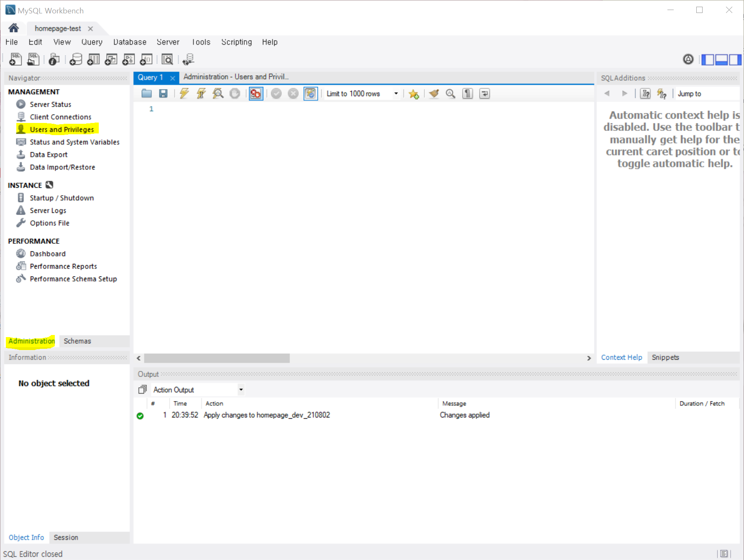Open the File menu
Image resolution: width=744 pixels, height=560 pixels.
coord(12,42)
